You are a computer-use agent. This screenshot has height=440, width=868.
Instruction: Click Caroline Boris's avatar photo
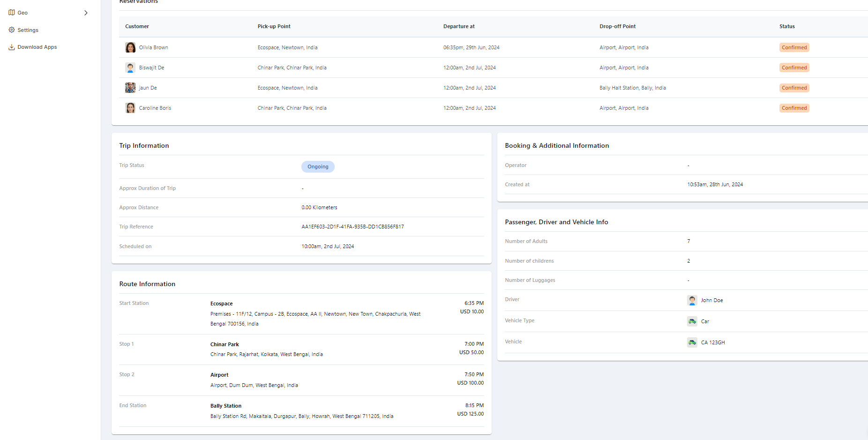(x=130, y=108)
